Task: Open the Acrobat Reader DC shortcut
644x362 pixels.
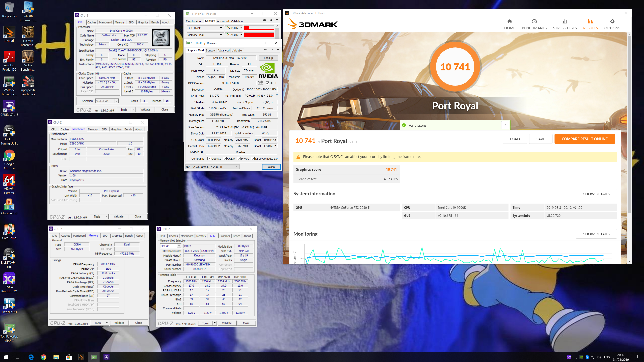Action: pyautogui.click(x=9, y=61)
